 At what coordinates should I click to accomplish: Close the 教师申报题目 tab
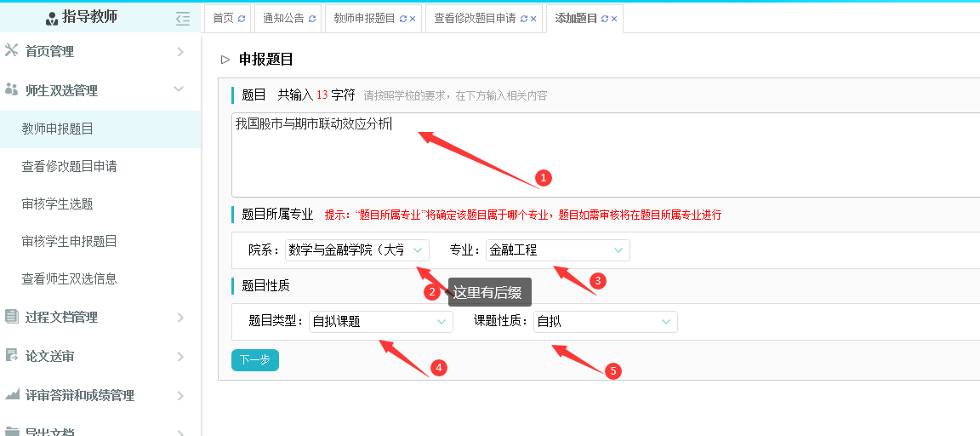(413, 18)
